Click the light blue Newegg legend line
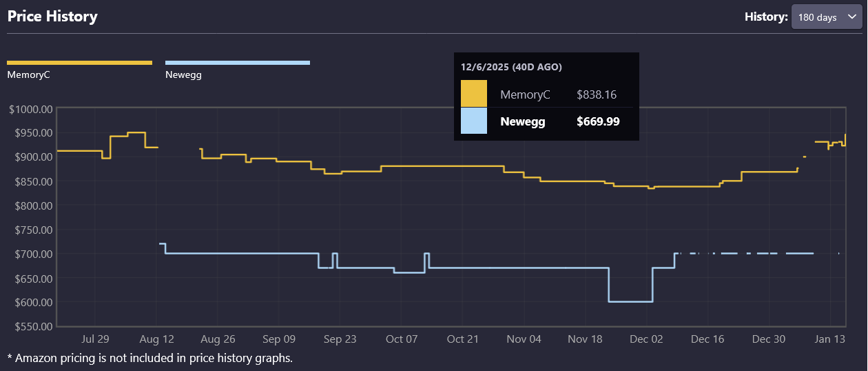This screenshot has height=371, width=868. pyautogui.click(x=238, y=63)
